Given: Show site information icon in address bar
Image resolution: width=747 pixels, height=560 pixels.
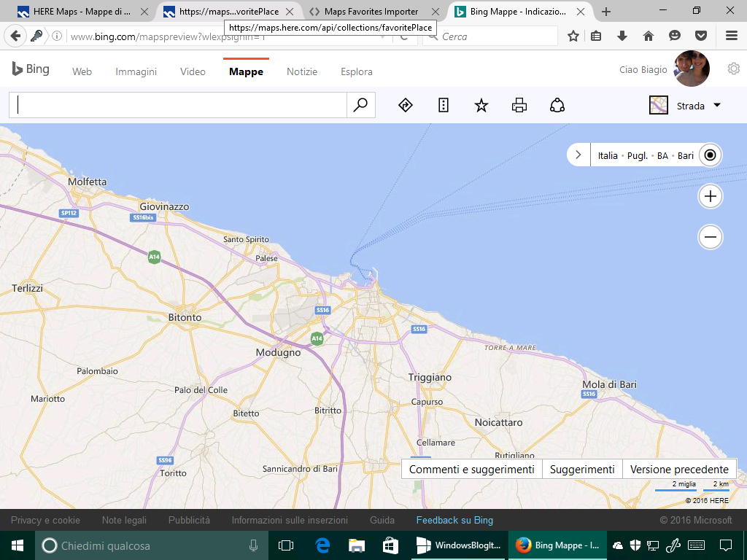Looking at the screenshot, I should [57, 36].
